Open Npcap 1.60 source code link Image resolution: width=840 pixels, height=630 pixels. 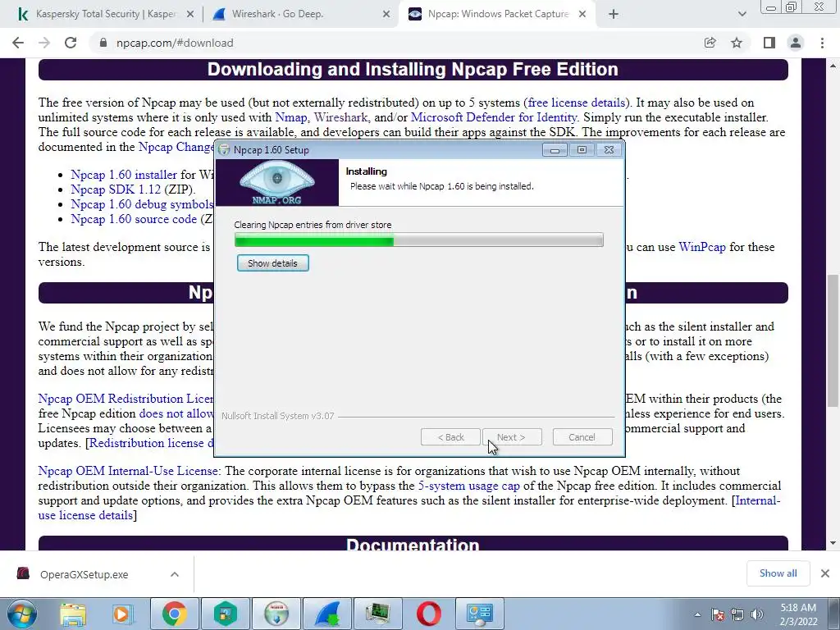[x=134, y=219]
